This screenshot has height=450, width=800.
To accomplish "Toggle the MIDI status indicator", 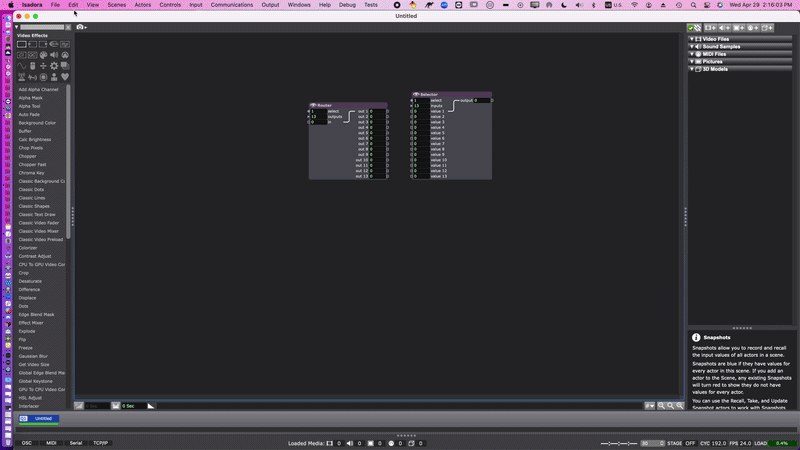I will point(51,442).
